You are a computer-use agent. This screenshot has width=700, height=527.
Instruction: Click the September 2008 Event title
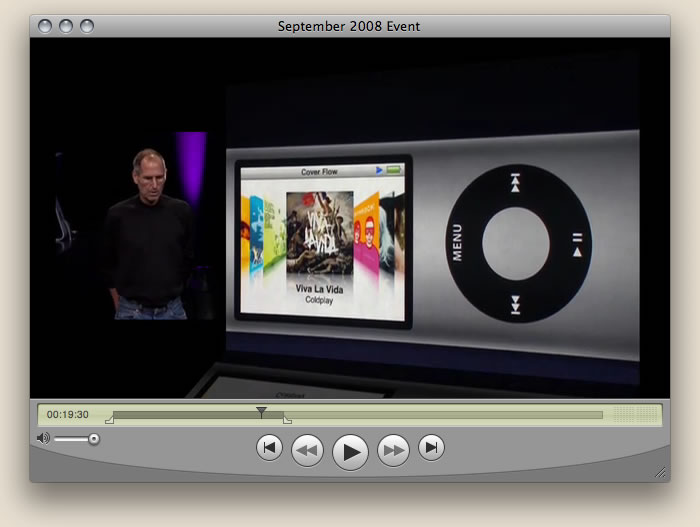349,26
